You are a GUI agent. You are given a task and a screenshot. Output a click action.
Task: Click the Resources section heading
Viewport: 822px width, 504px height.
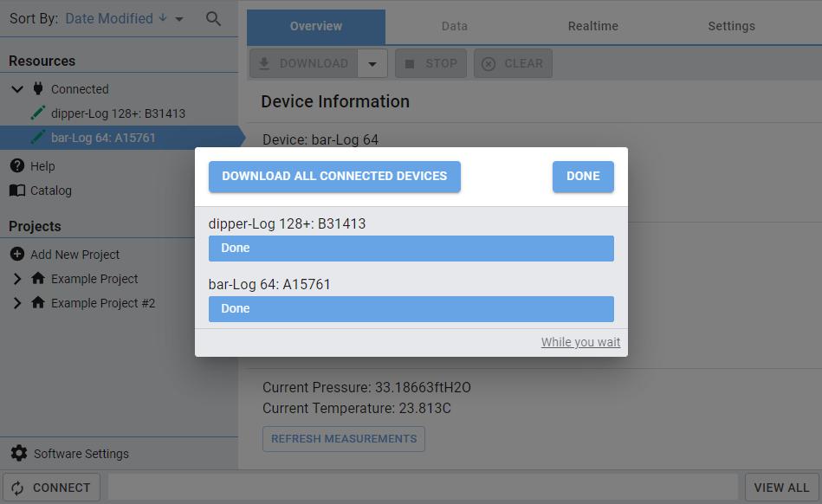(x=42, y=61)
